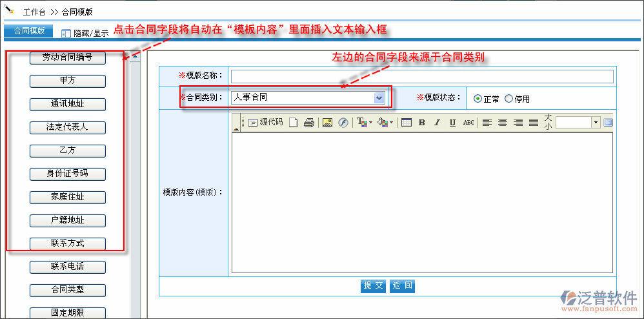Viewport: 644px width, 319px height.
Task: Insert a table using the table icon
Action: tap(407, 123)
